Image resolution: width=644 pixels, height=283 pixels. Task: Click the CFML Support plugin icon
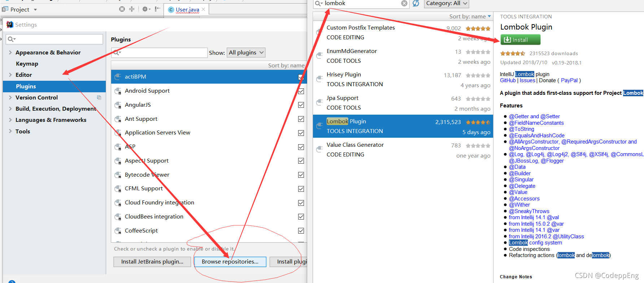118,189
